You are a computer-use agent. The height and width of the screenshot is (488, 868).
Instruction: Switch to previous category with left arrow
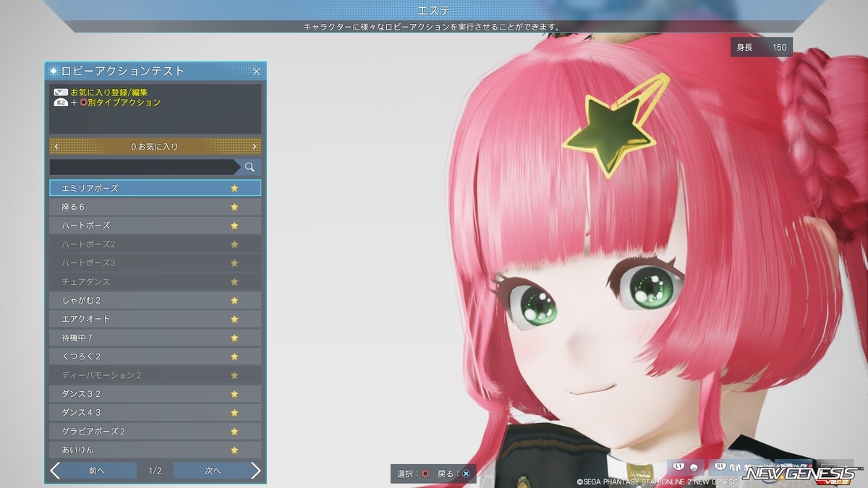[56, 147]
